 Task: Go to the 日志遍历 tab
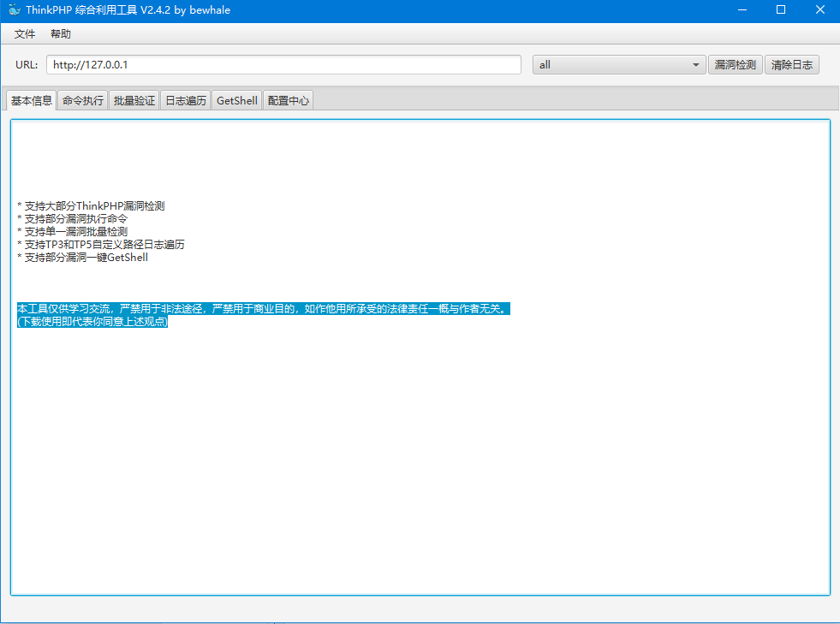tap(186, 101)
